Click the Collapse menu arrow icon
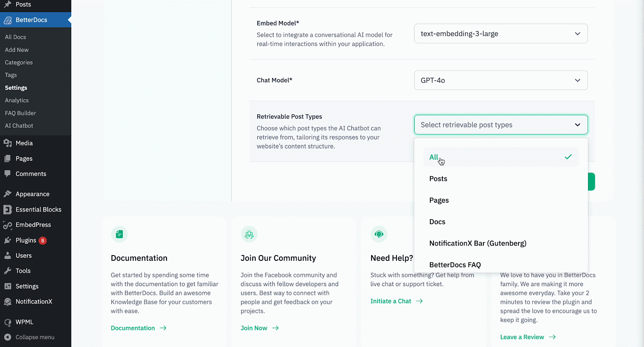The width and height of the screenshot is (644, 347). tap(8, 337)
